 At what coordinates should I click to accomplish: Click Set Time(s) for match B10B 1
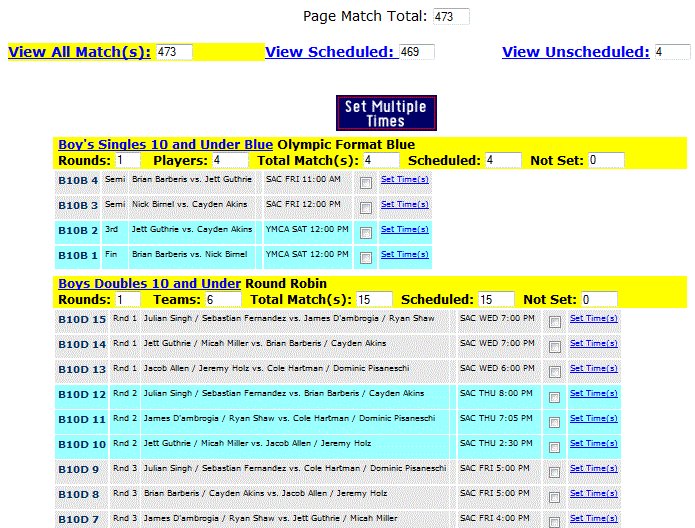[x=405, y=254]
